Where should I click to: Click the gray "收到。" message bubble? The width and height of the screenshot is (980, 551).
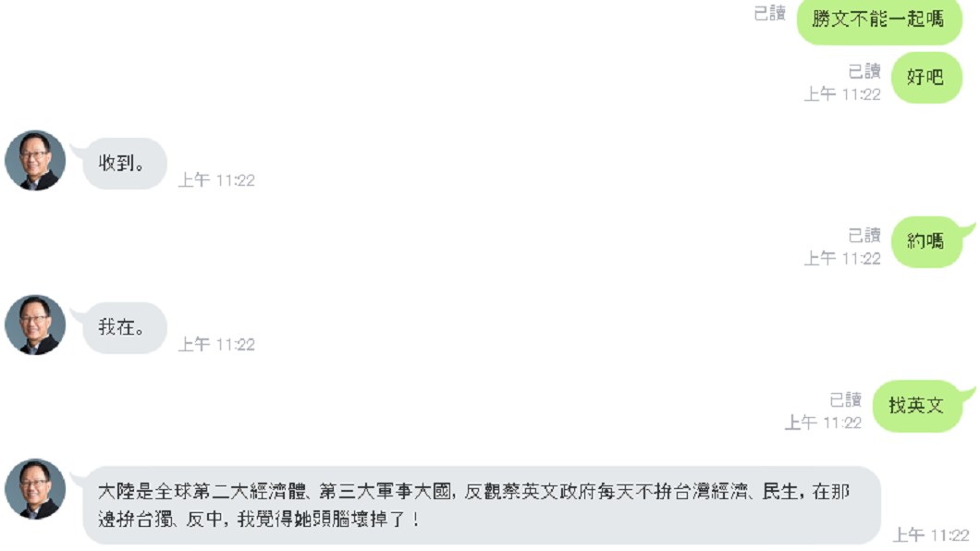125,164
